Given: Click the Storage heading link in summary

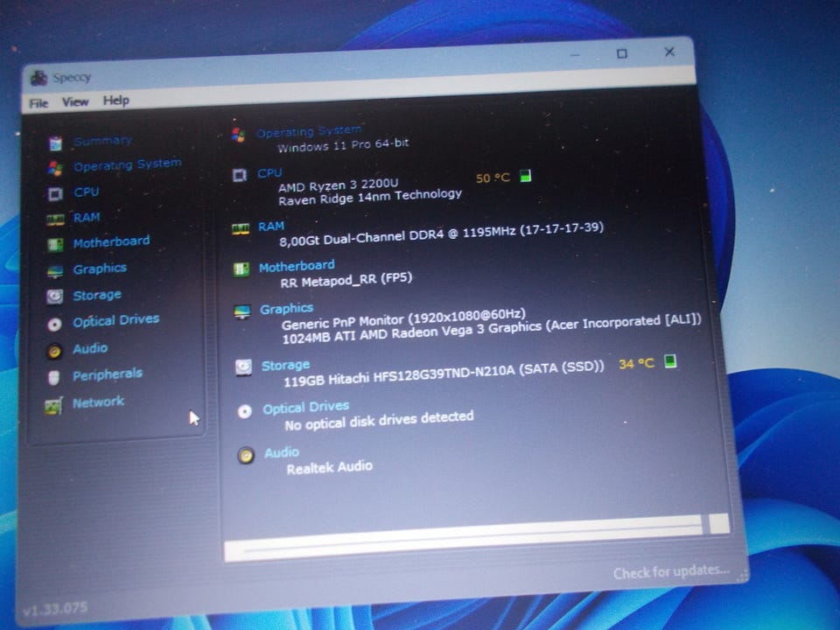Looking at the screenshot, I should tap(285, 366).
